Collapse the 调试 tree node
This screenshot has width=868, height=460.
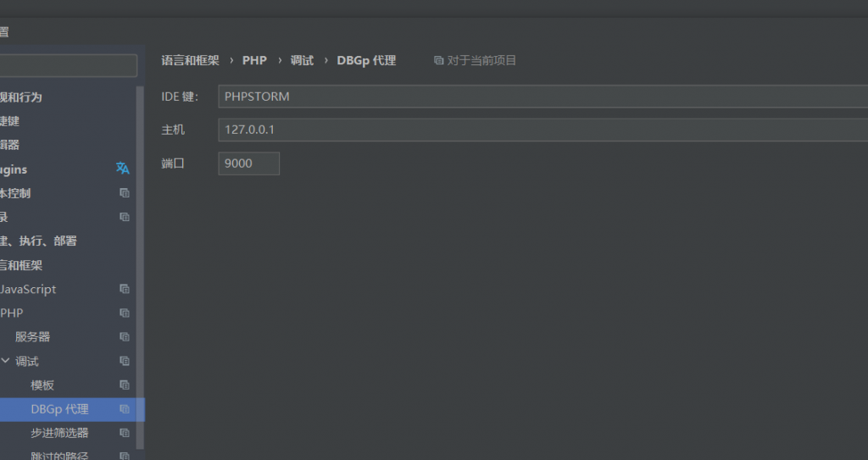tap(6, 361)
